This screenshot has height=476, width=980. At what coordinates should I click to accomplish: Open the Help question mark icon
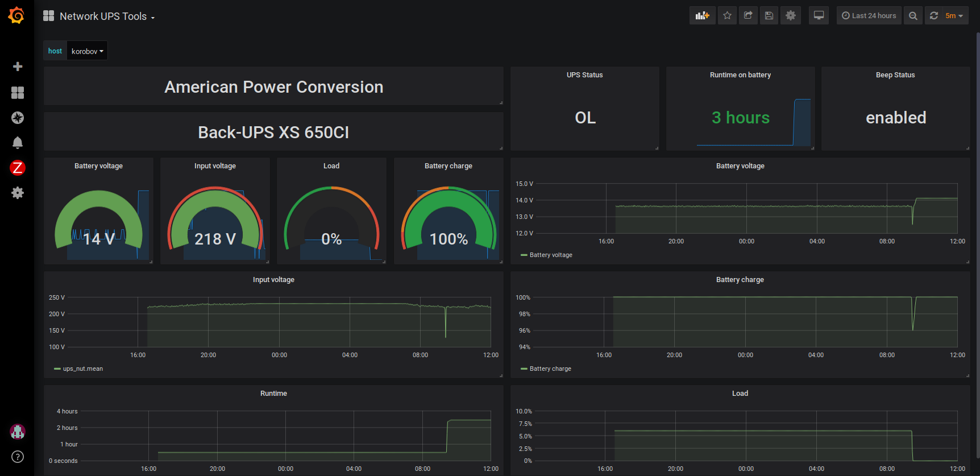tap(18, 457)
